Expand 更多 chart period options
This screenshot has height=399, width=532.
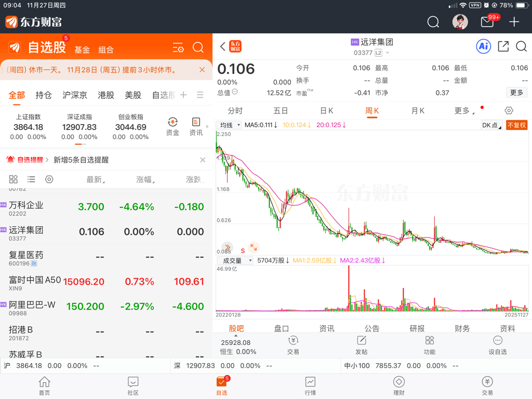464,111
